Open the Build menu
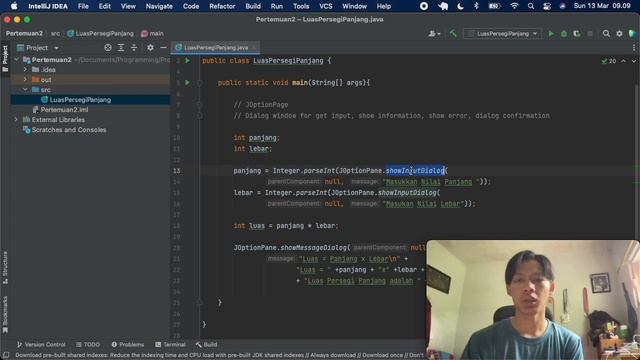This screenshot has width=640, height=360. click(253, 6)
